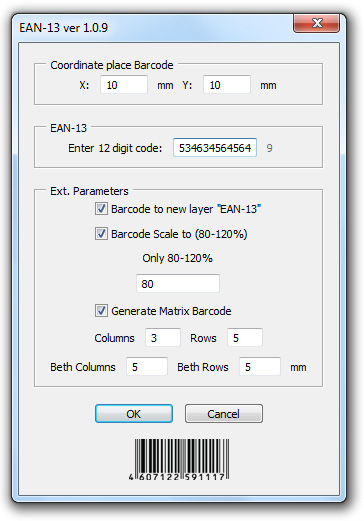This screenshot has height=521, width=364.
Task: Click the barcode preview image
Action: point(179,460)
